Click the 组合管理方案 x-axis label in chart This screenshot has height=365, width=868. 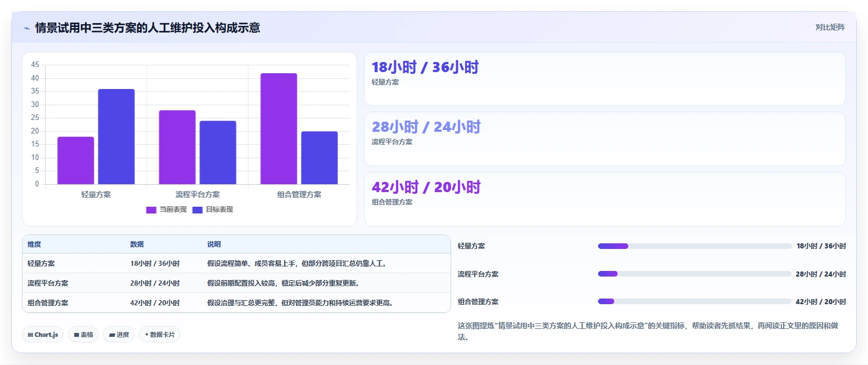[299, 194]
